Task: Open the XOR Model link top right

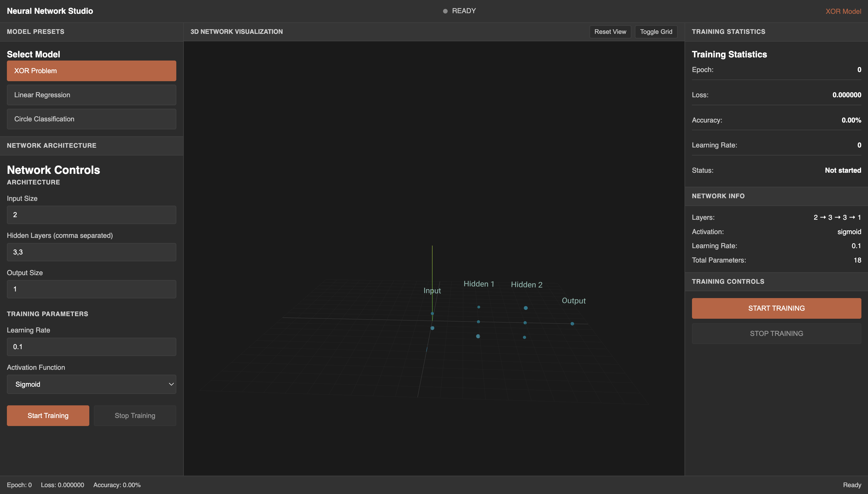Action: coord(843,11)
